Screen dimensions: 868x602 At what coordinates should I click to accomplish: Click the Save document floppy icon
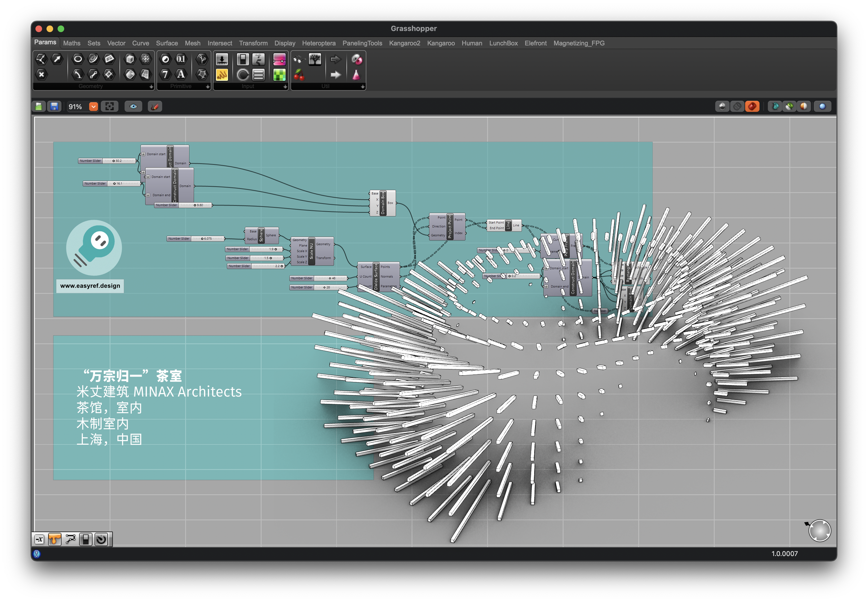pyautogui.click(x=54, y=107)
